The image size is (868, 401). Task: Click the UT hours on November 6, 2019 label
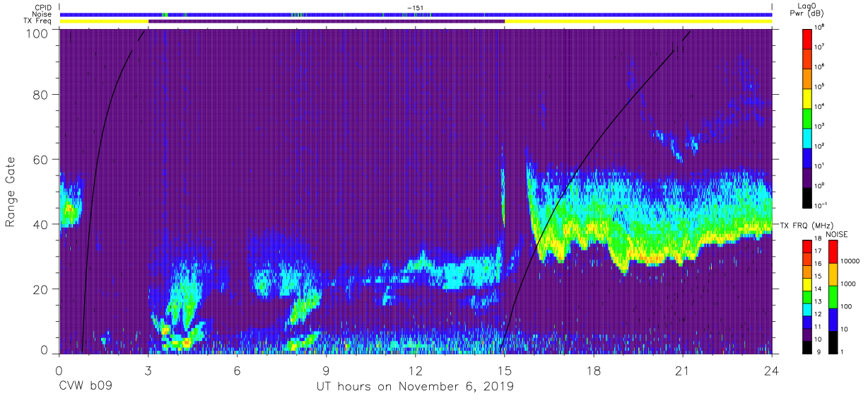click(x=415, y=387)
